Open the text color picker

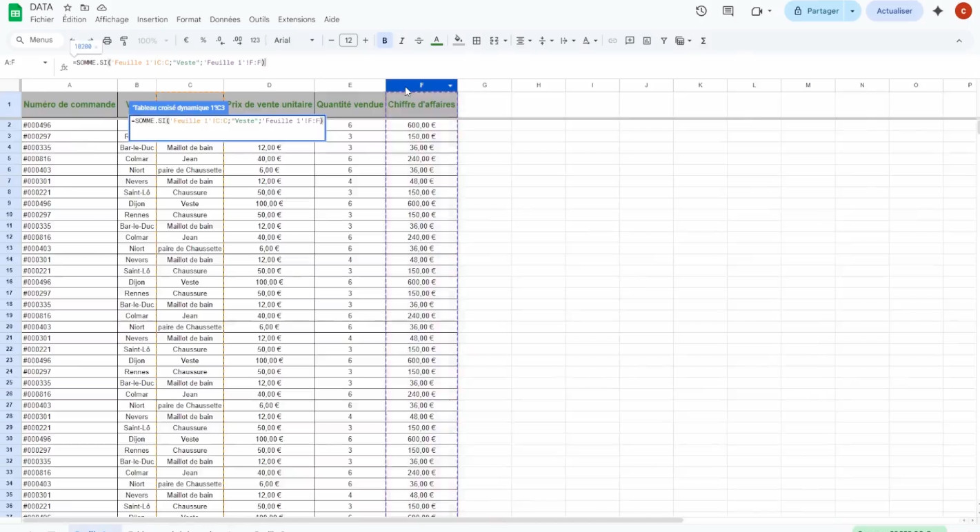tap(437, 41)
